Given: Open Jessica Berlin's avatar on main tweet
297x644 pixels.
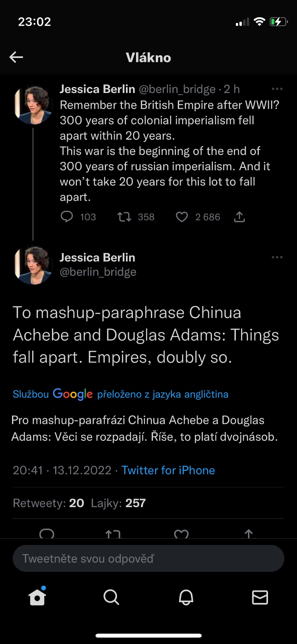Looking at the screenshot, I should pos(33,265).
